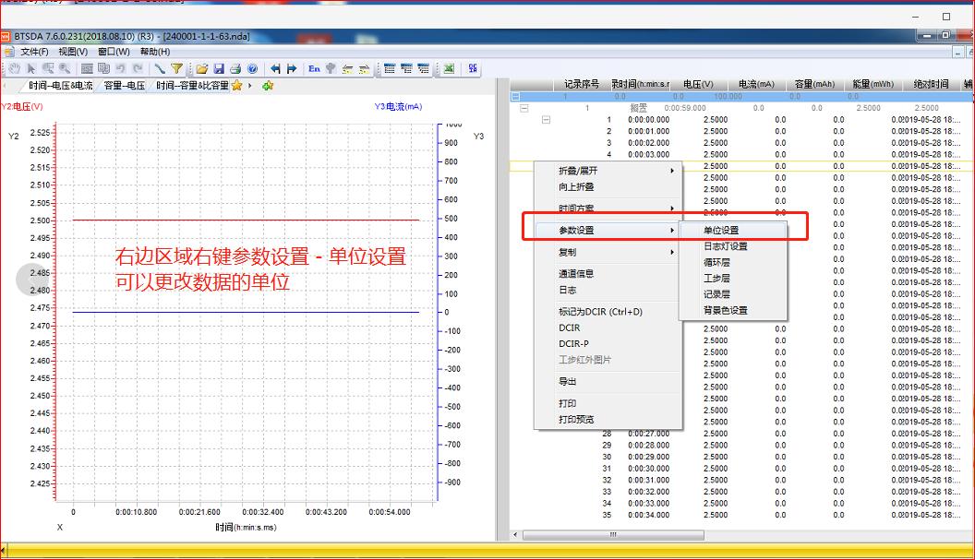Show the step layer table icon

tap(406, 68)
